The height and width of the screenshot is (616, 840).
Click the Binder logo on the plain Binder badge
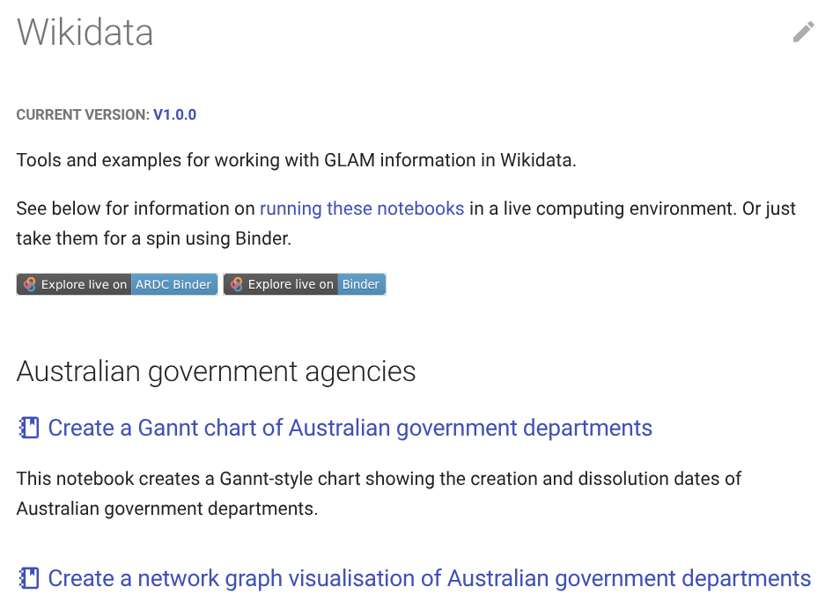pos(237,284)
